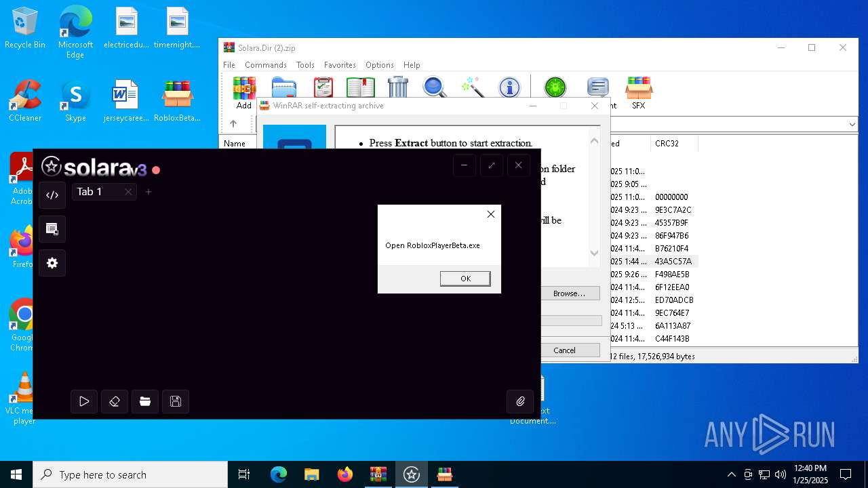
Task: Show hidden system tray icons chevron
Action: point(731,474)
